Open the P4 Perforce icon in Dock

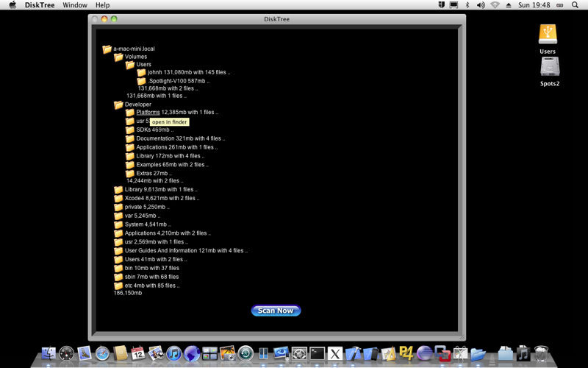pyautogui.click(x=406, y=353)
